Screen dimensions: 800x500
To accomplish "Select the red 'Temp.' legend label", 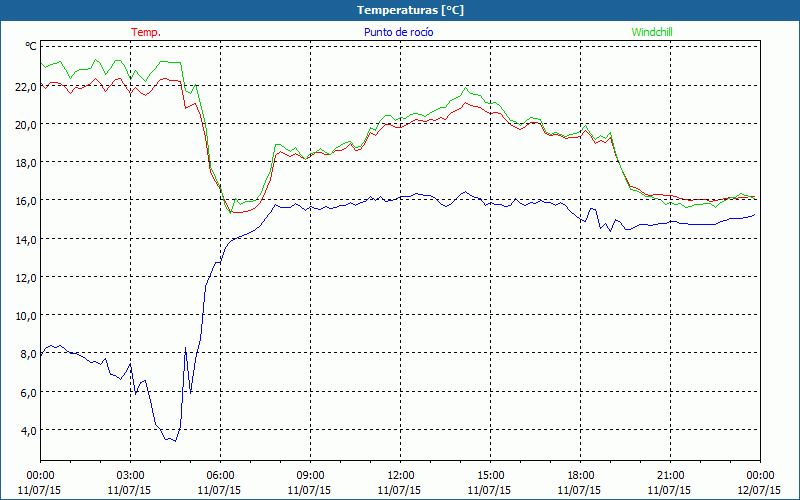I will [146, 32].
